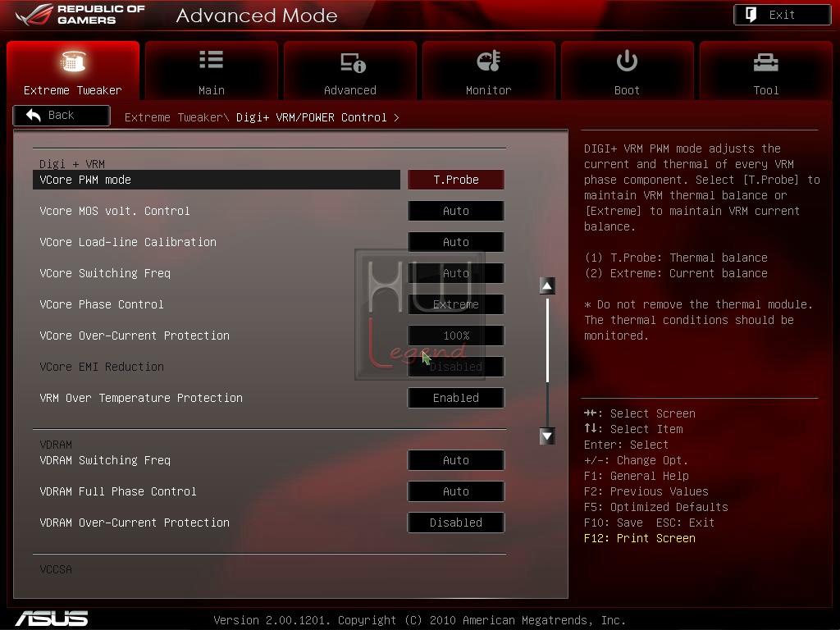Open Vcore MOS volt. Control Auto option
840x630 pixels.
456,211
